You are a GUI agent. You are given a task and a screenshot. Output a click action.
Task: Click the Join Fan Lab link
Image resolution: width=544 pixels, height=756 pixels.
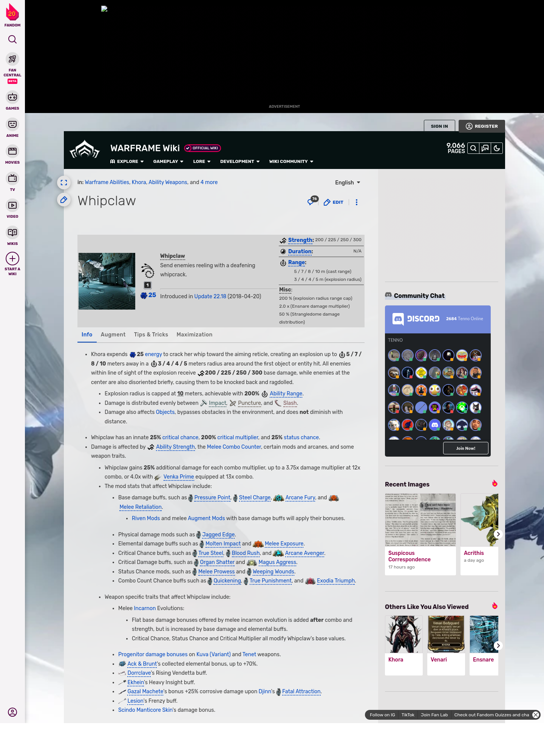pyautogui.click(x=434, y=715)
